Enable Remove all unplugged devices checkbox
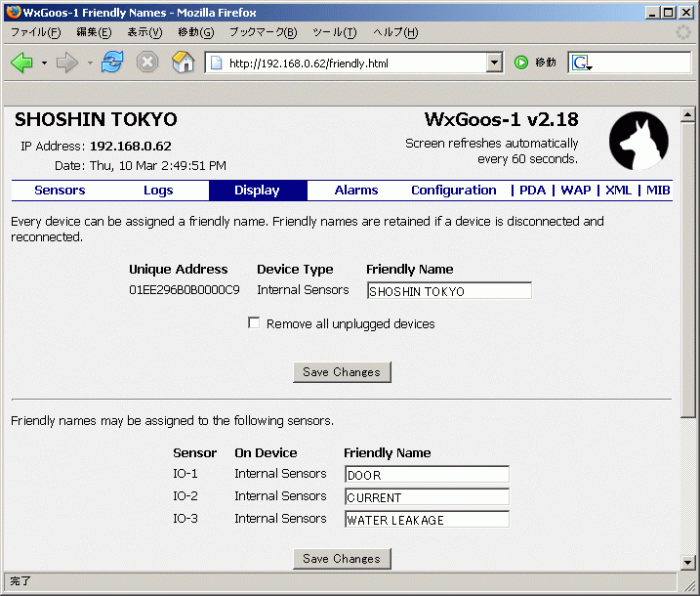 (x=254, y=322)
